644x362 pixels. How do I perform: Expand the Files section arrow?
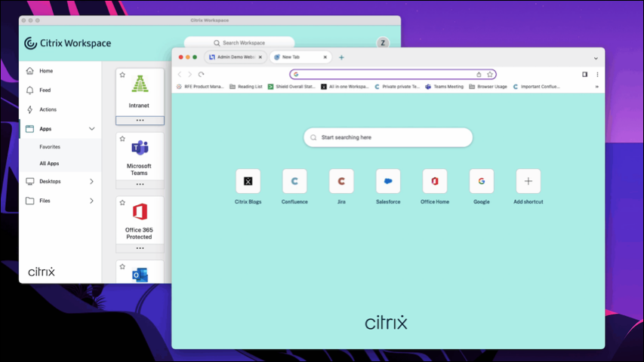[91, 201]
